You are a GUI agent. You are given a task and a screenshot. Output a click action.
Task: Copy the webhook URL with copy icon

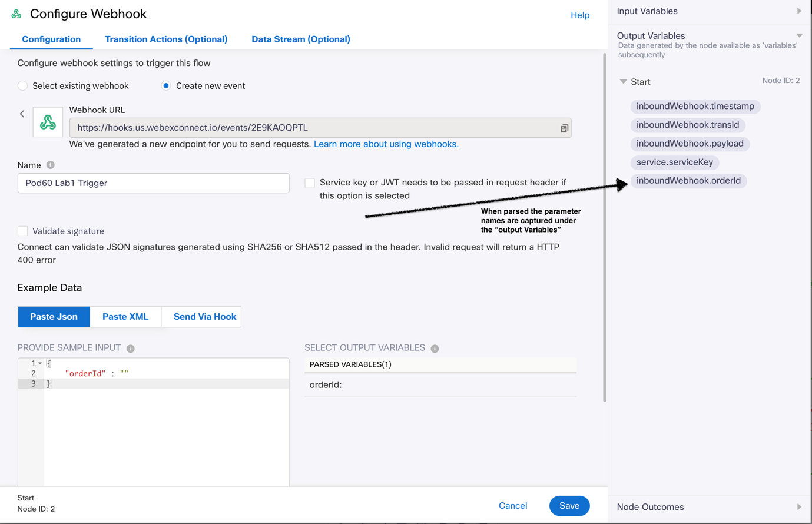[564, 128]
